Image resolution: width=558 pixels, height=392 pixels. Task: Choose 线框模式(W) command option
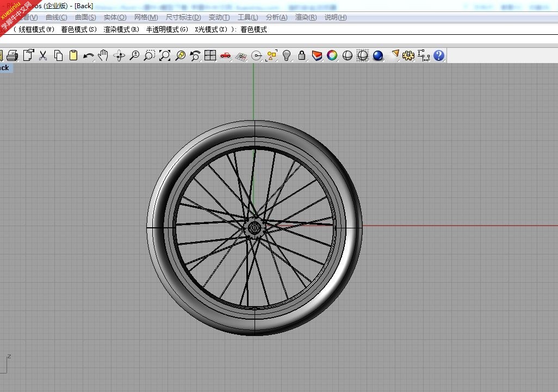click(x=36, y=29)
